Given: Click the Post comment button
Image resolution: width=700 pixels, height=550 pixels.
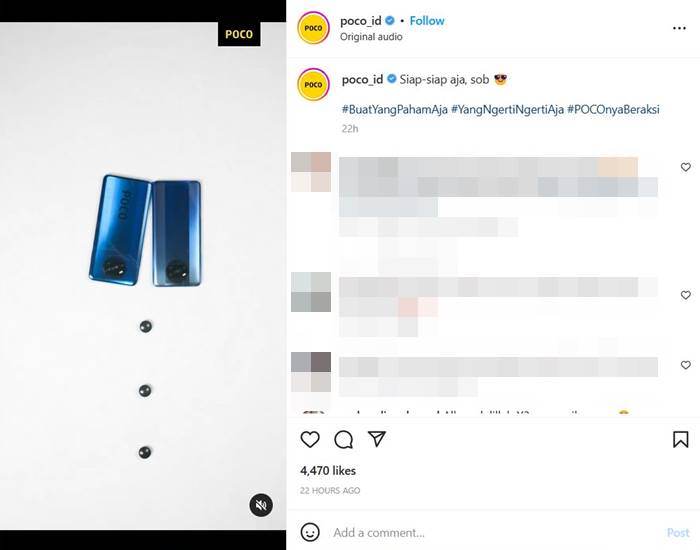Looking at the screenshot, I should (677, 532).
